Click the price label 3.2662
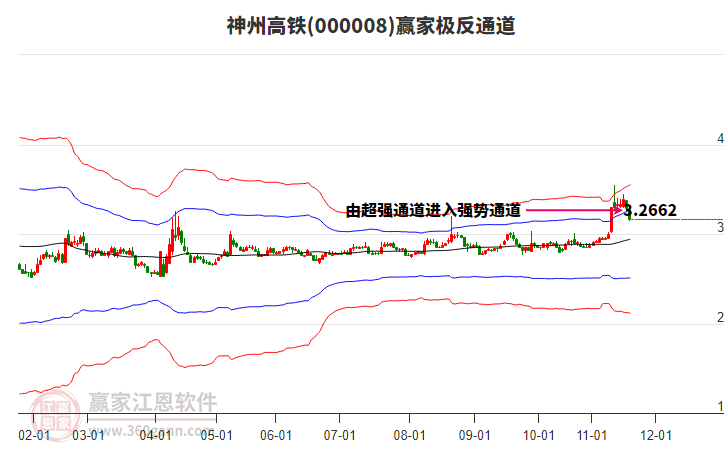This screenshot has height=450, width=726. click(x=650, y=211)
